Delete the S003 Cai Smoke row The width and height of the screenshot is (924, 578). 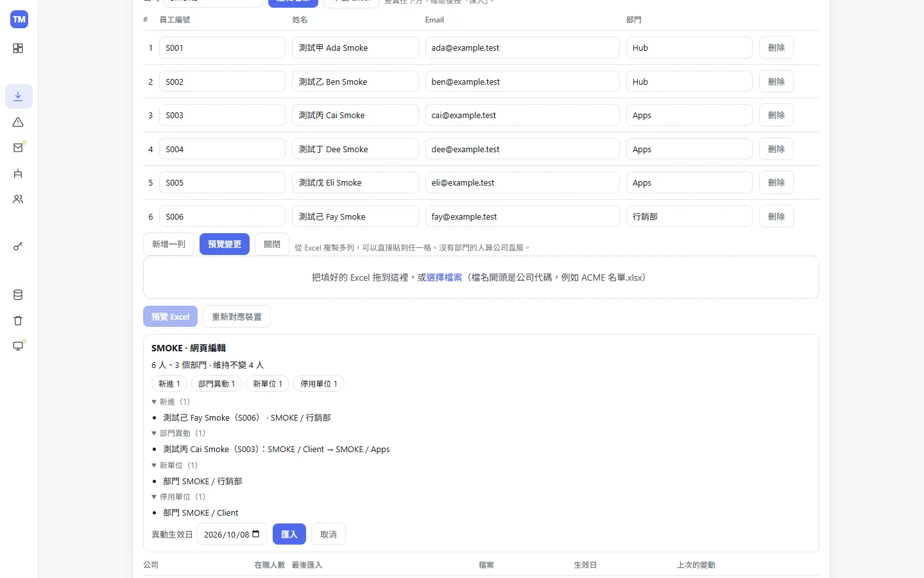776,115
